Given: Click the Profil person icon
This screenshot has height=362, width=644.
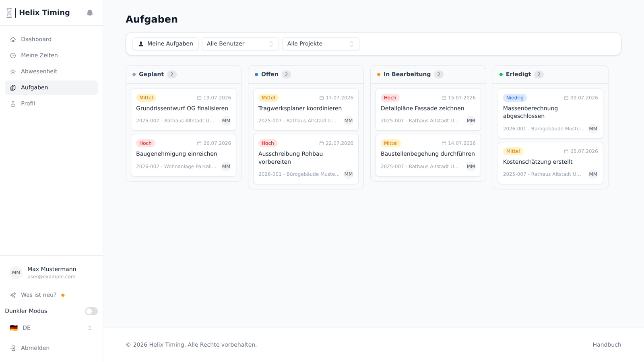Looking at the screenshot, I should 13,104.
